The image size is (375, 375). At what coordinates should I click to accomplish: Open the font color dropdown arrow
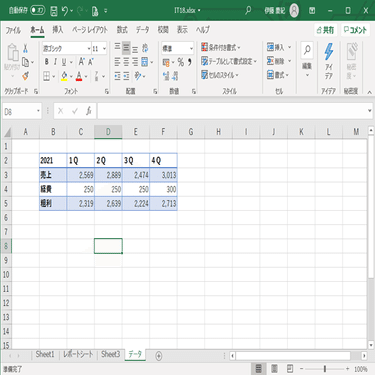86,77
